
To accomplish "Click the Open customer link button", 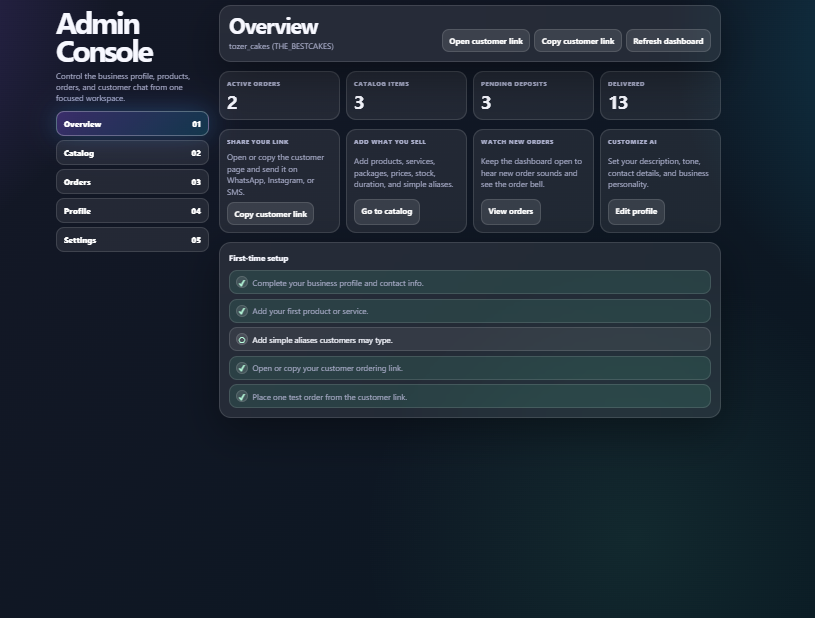I will tap(485, 41).
